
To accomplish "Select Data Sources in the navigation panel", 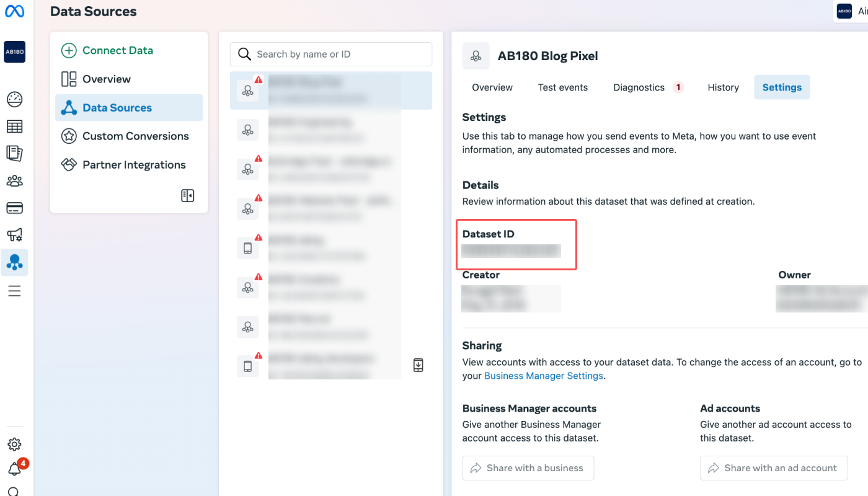I will tap(129, 108).
